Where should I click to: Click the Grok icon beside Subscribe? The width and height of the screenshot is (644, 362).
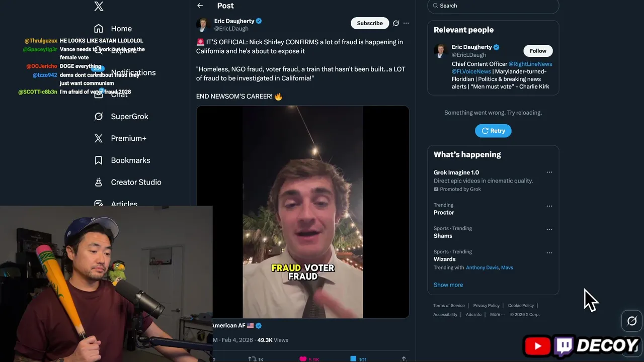point(396,23)
